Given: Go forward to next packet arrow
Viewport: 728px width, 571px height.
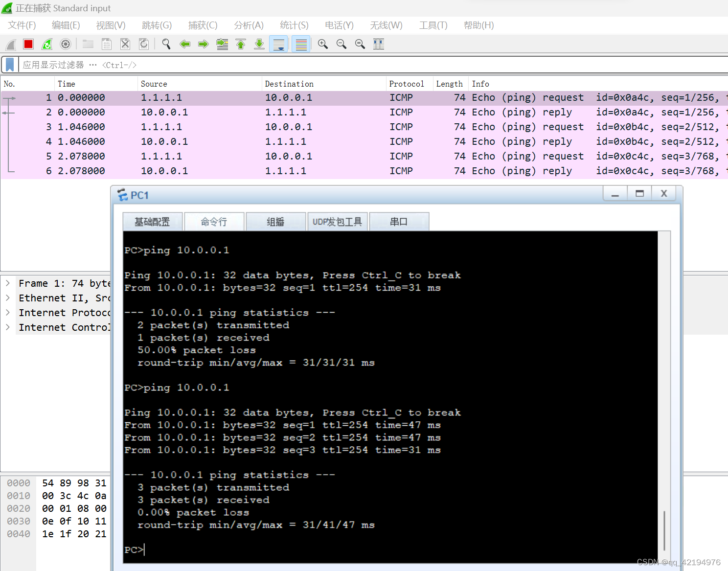Looking at the screenshot, I should pos(204,45).
